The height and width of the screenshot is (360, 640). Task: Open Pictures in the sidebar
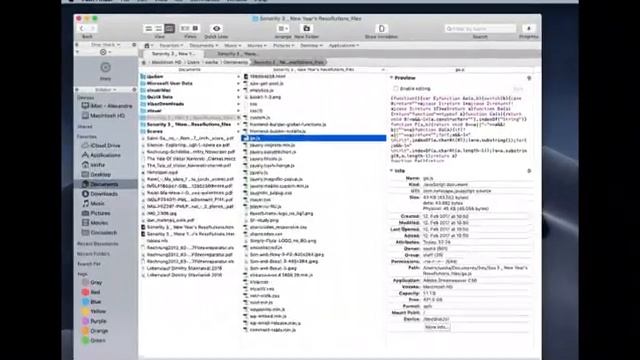pyautogui.click(x=96, y=213)
